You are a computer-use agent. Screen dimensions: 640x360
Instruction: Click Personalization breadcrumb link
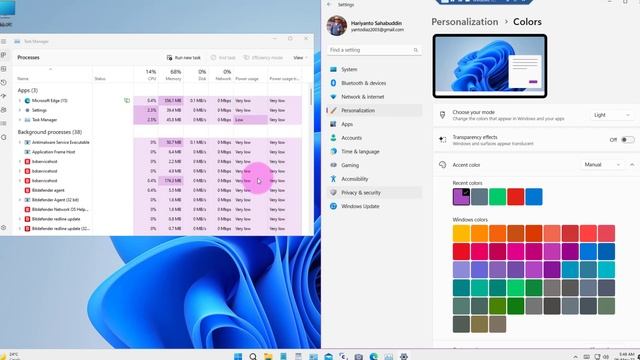point(464,22)
